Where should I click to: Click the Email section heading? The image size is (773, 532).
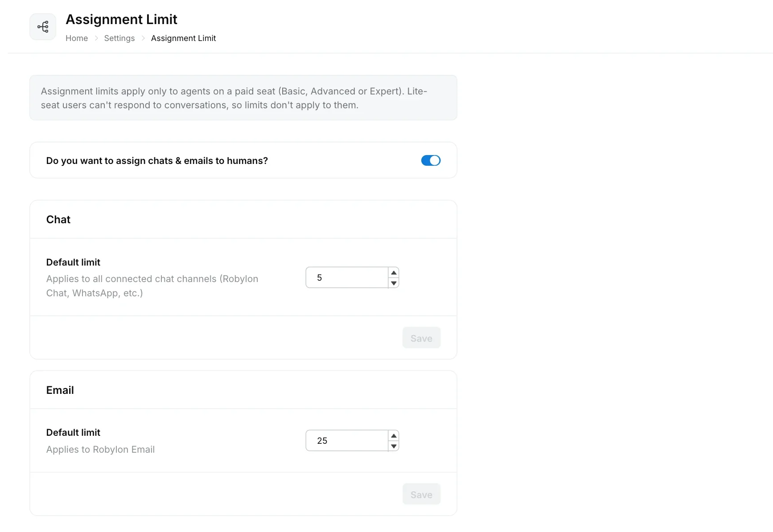click(x=60, y=390)
